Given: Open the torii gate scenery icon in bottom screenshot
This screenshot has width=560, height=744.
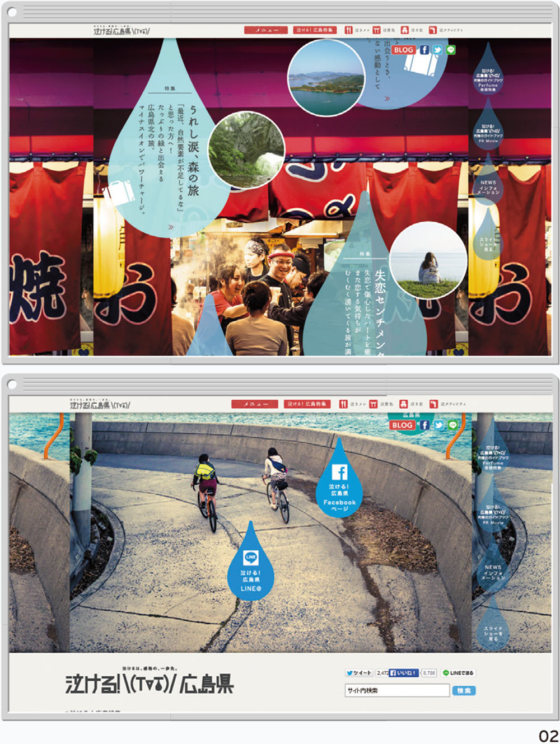Looking at the screenshot, I should (x=373, y=404).
